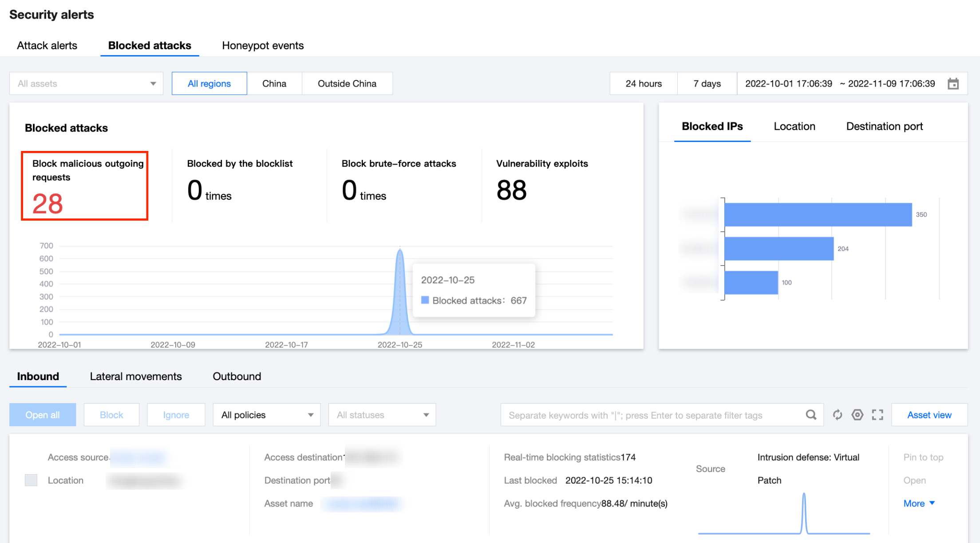Toggle fullscreen view icon
Image resolution: width=980 pixels, height=543 pixels.
pos(877,415)
